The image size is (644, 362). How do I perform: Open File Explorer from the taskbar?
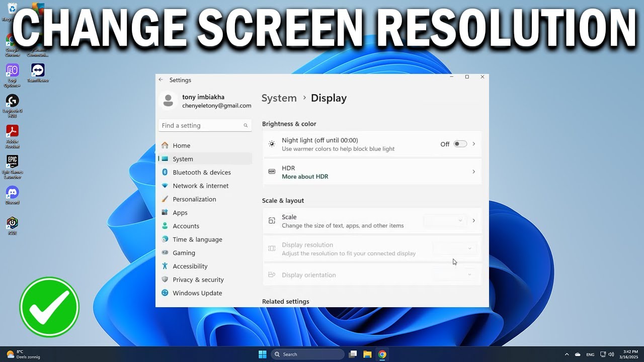coord(367,354)
